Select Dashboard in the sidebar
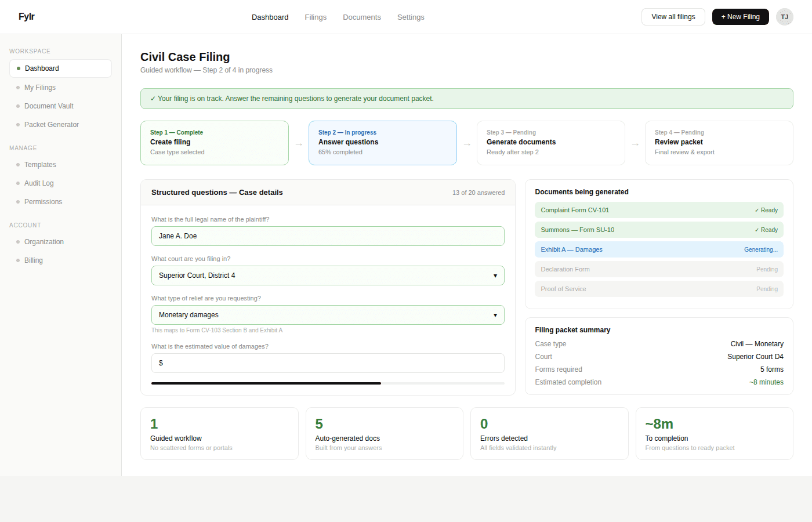 coord(60,68)
